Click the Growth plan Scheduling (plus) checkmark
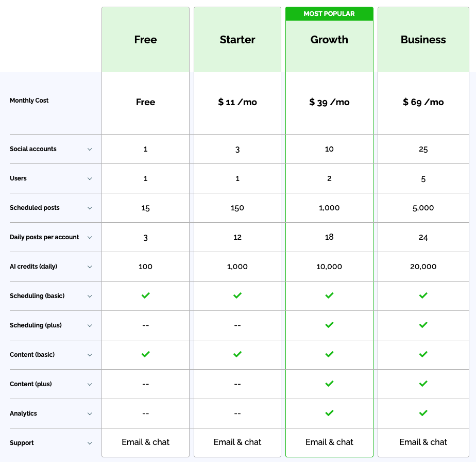Image resolution: width=476 pixels, height=462 pixels. coord(330,325)
